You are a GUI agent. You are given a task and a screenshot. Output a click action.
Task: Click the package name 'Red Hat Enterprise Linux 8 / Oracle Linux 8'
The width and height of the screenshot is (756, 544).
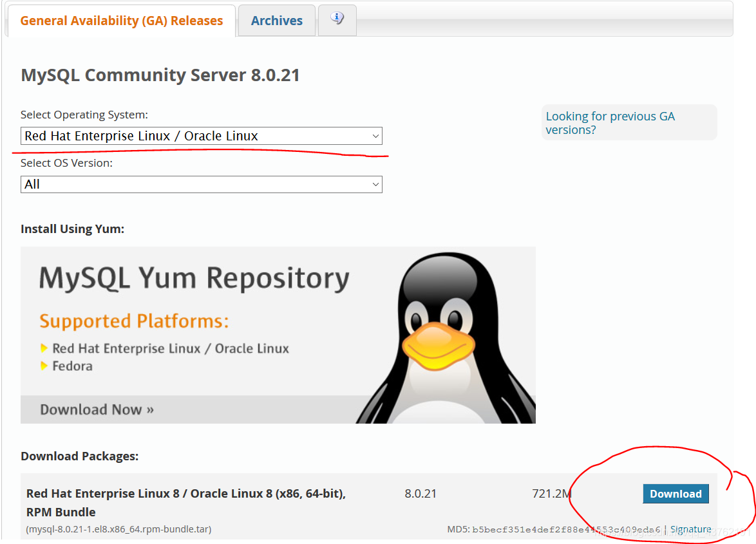click(x=185, y=503)
